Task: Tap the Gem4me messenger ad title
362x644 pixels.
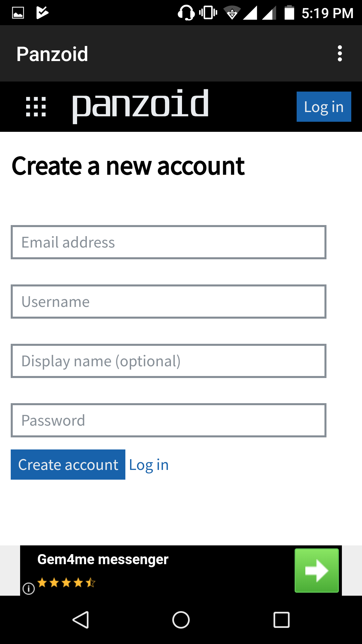Action: pos(103,559)
